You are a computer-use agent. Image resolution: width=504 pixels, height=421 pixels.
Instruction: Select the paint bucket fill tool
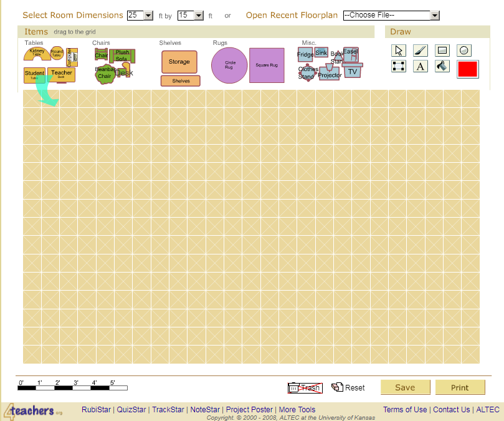(442, 66)
